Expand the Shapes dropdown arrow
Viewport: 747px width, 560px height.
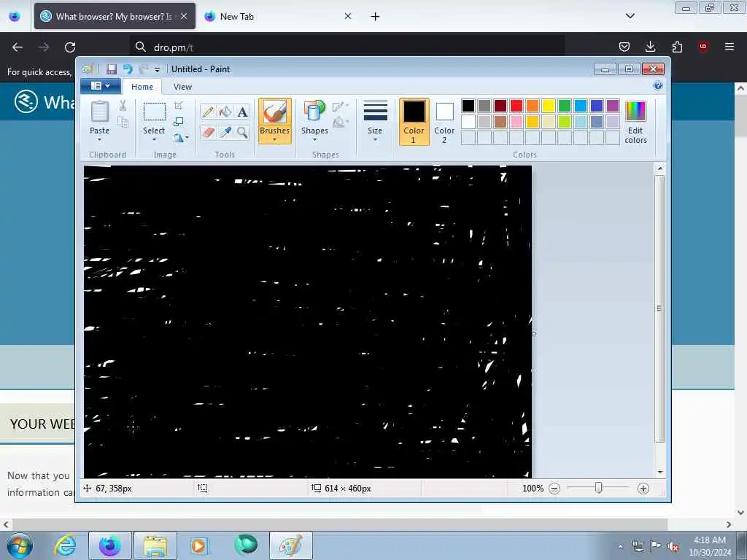[x=314, y=139]
